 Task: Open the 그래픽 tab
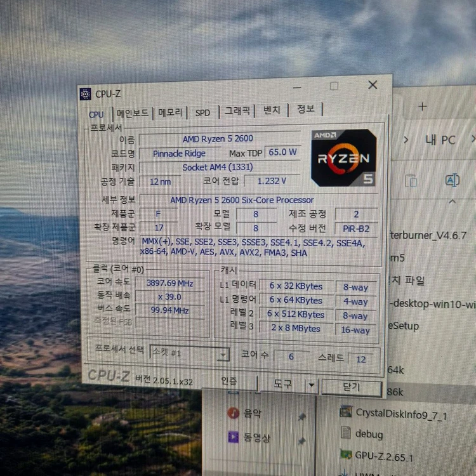coord(237,110)
